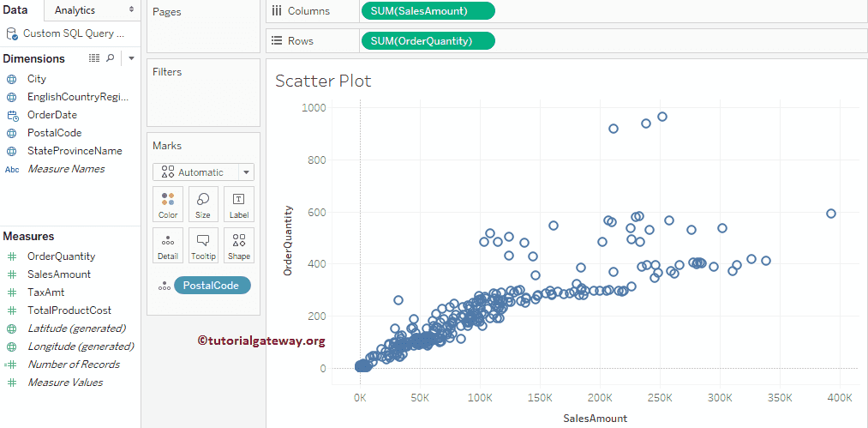Expand the Dimensions pane options arrow
The width and height of the screenshot is (868, 428).
(131, 58)
